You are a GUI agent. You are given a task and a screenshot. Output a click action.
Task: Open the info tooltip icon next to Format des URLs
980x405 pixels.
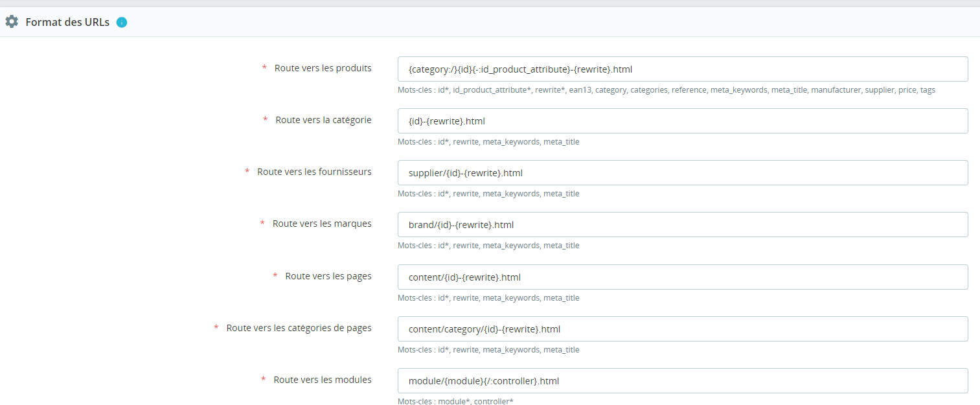tap(122, 23)
